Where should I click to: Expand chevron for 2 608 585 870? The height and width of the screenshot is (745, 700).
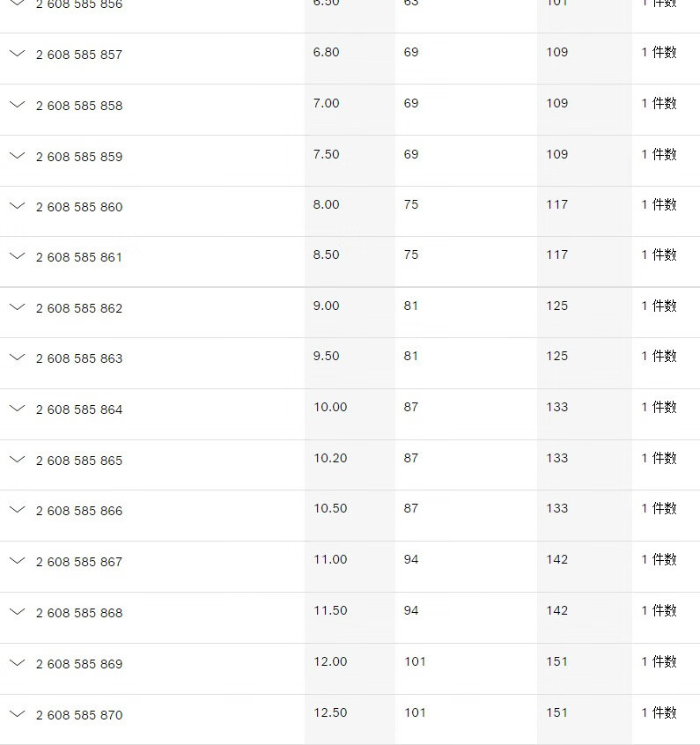pyautogui.click(x=18, y=714)
